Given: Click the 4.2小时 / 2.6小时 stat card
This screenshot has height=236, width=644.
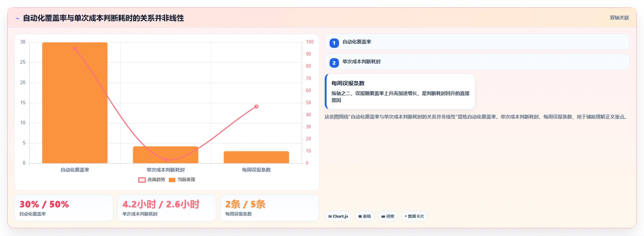Looking at the screenshot, I should (x=167, y=208).
